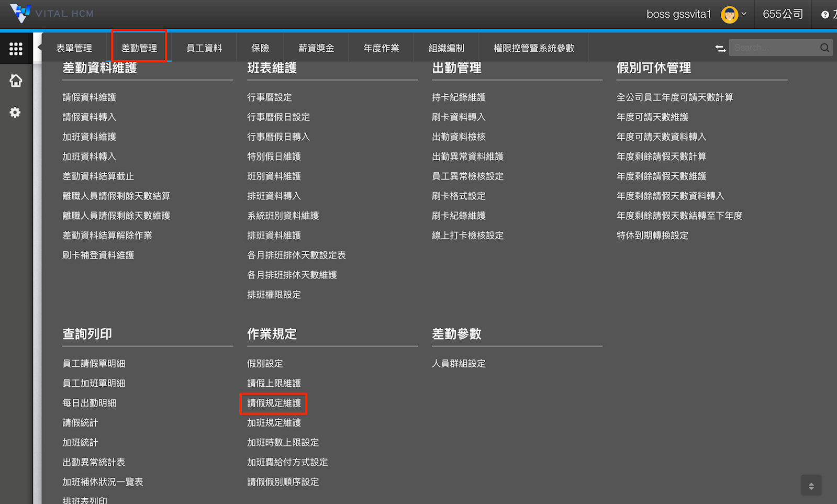Viewport: 837px width, 504px height.
Task: Click the scroll up/down button at bottom right
Action: tap(811, 486)
